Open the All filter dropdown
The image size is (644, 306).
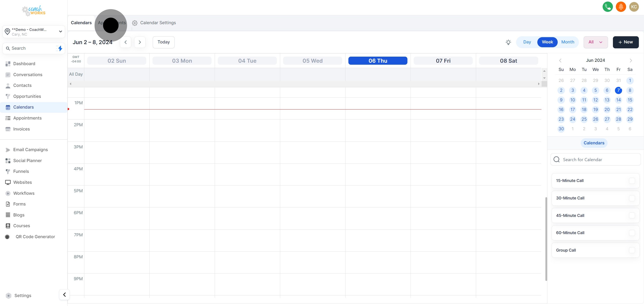pyautogui.click(x=595, y=42)
